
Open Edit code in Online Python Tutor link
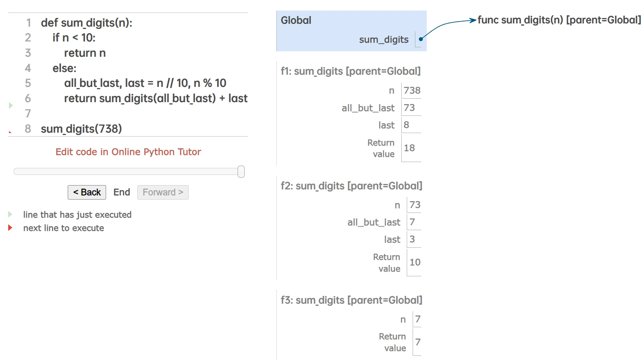click(128, 152)
